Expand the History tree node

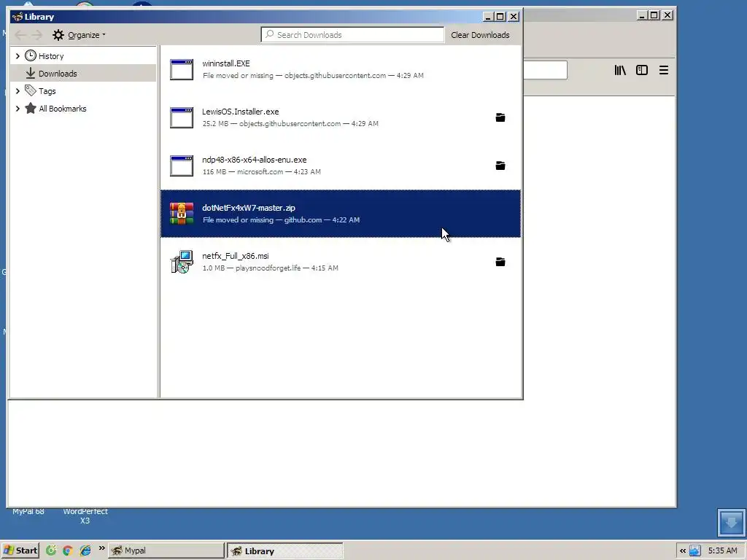18,55
